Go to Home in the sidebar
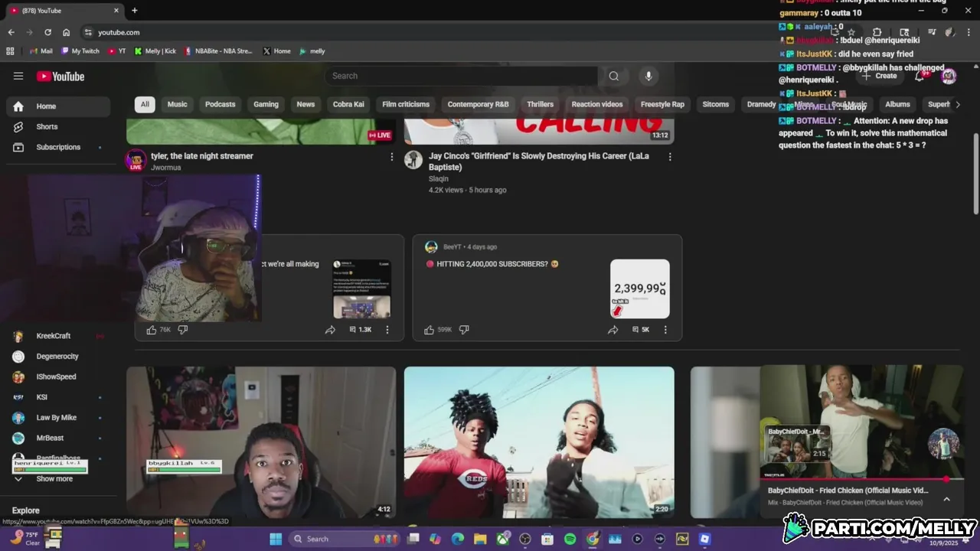Screen dimensions: 980x551 (x=58, y=106)
